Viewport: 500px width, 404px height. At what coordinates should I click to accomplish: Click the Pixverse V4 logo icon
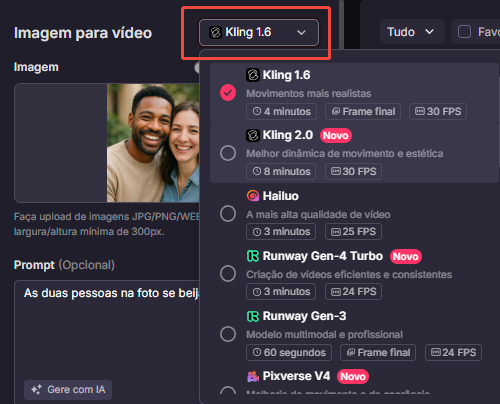(x=253, y=376)
